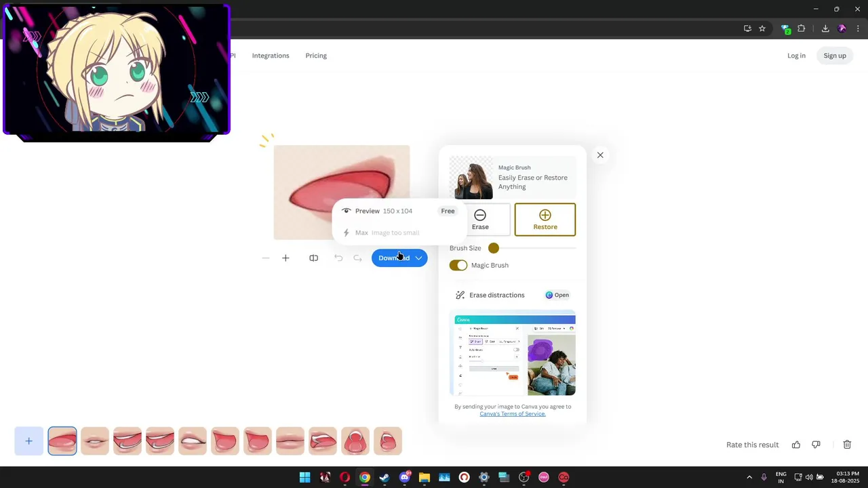Open the Integrations nav item

(271, 56)
